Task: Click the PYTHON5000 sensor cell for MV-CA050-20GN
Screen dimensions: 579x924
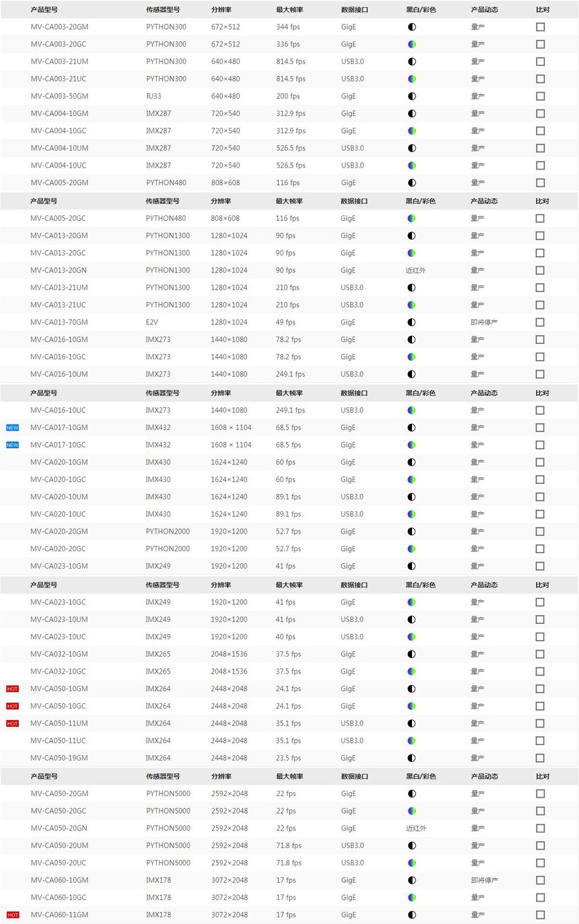Action: (x=168, y=828)
